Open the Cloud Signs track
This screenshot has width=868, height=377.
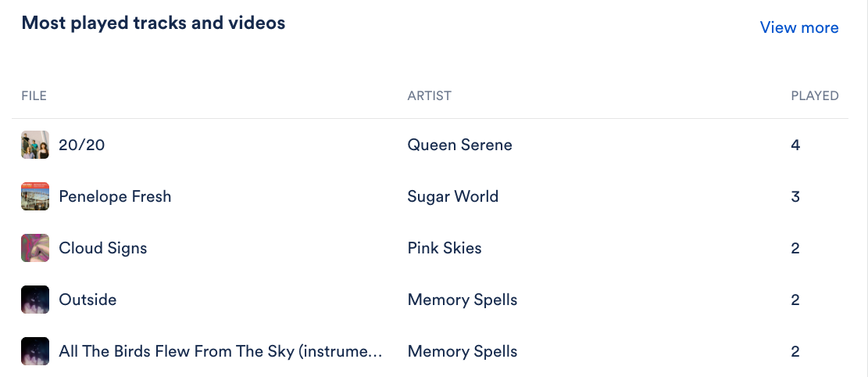click(102, 248)
